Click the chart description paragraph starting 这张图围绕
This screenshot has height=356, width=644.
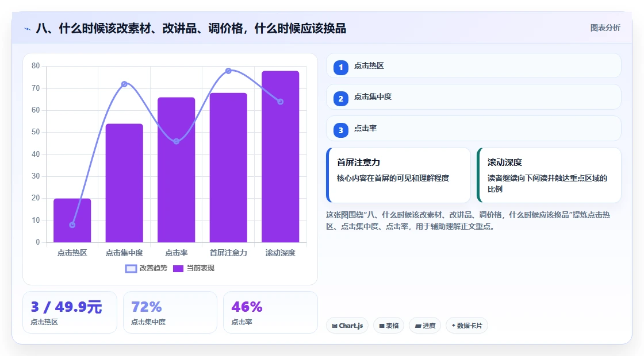click(468, 220)
